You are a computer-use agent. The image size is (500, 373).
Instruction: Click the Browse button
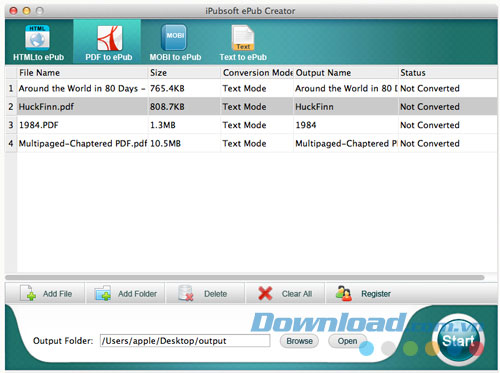(x=299, y=341)
